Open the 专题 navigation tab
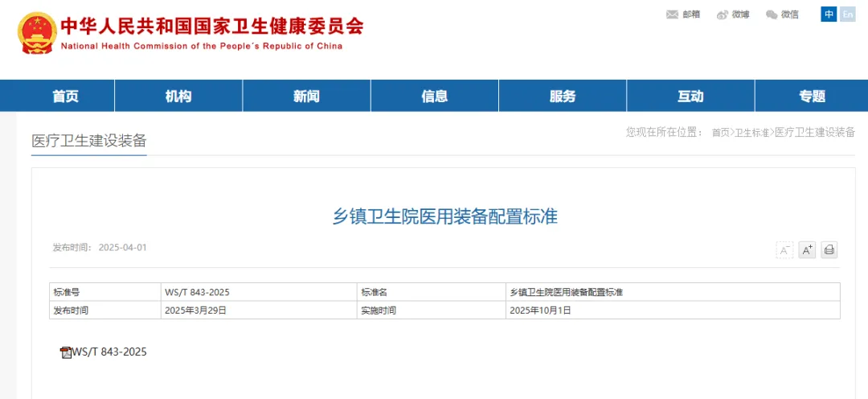This screenshot has height=399, width=868. tap(813, 97)
